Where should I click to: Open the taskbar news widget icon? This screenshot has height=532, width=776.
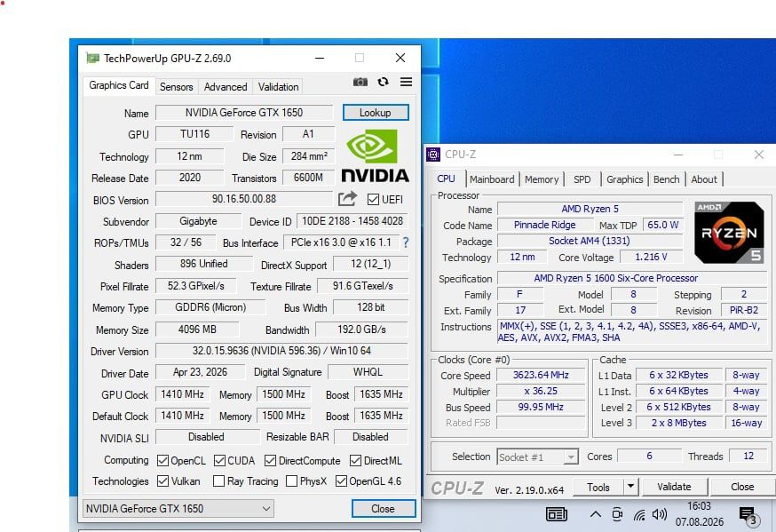557,514
